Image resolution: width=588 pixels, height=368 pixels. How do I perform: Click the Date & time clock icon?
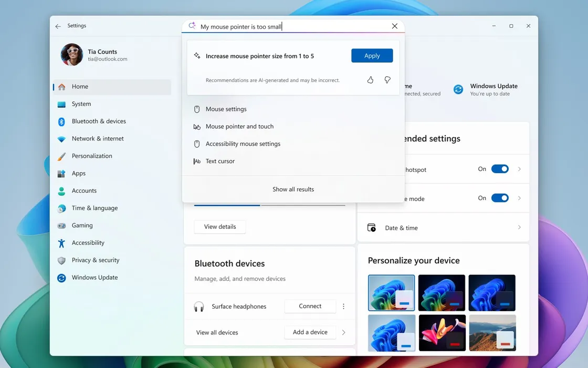pos(372,228)
